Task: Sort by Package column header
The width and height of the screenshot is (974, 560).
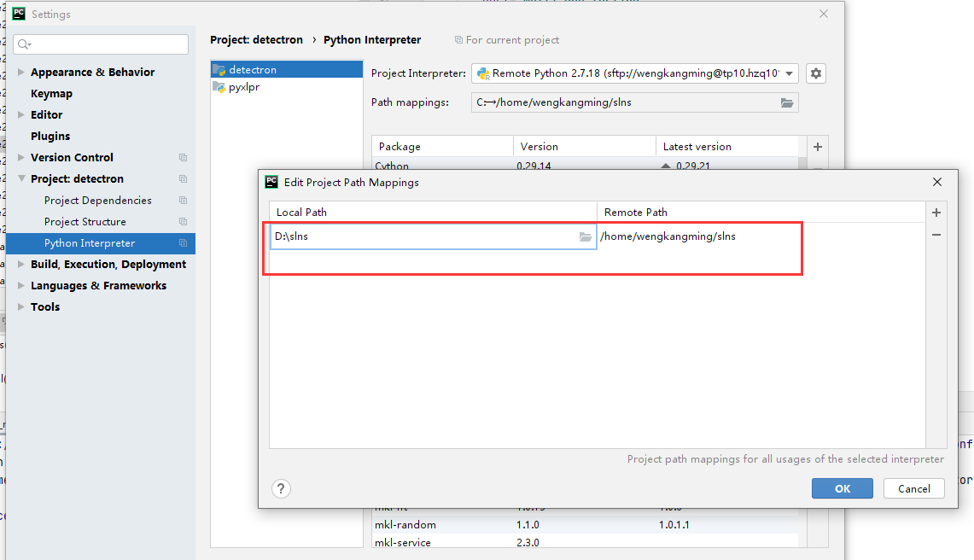Action: point(442,147)
